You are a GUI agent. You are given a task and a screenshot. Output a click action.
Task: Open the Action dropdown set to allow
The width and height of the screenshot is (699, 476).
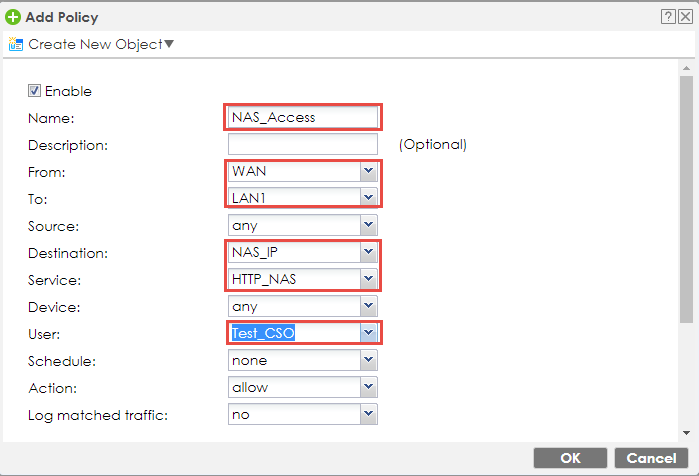pyautogui.click(x=368, y=386)
